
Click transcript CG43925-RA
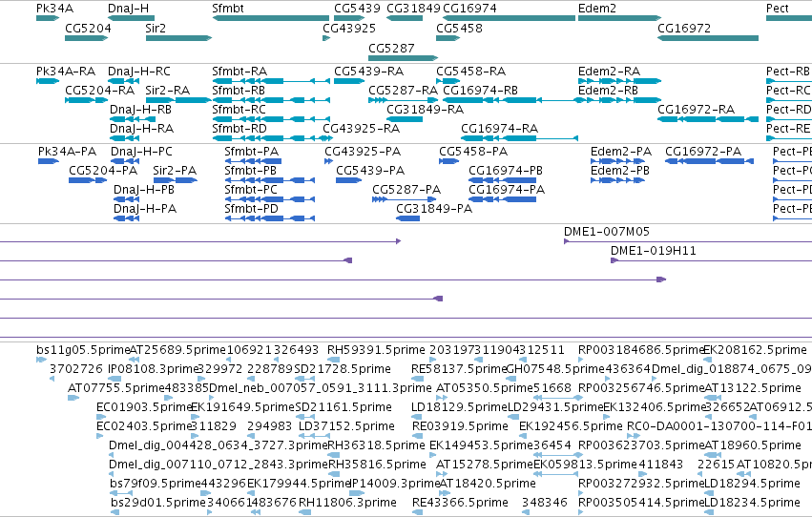click(326, 138)
